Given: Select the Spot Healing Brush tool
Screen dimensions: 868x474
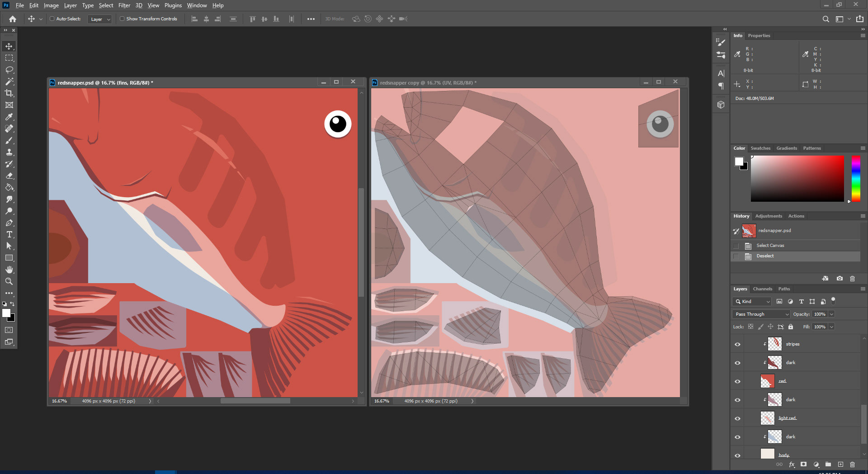Looking at the screenshot, I should pos(9,128).
